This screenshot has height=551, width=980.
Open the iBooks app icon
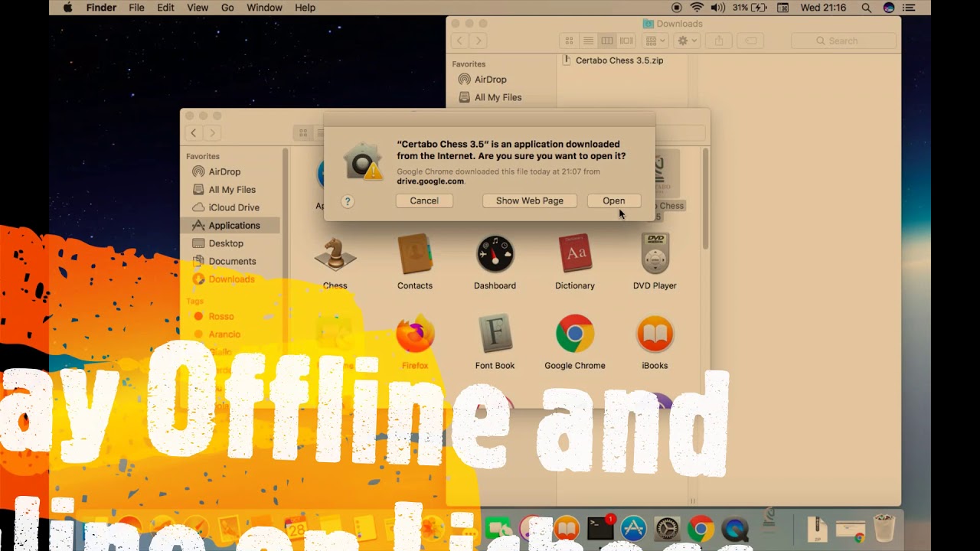click(655, 334)
